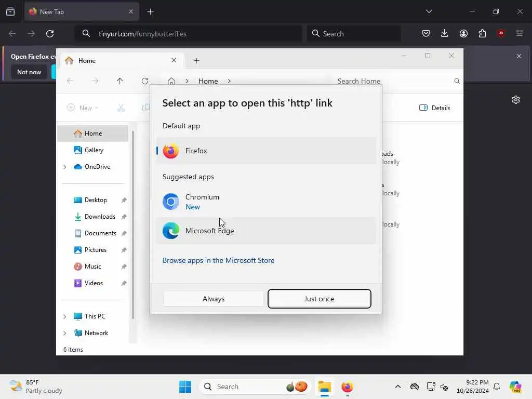The image size is (532, 399).
Task: Open the Copilot preview icon
Action: [x=516, y=387]
